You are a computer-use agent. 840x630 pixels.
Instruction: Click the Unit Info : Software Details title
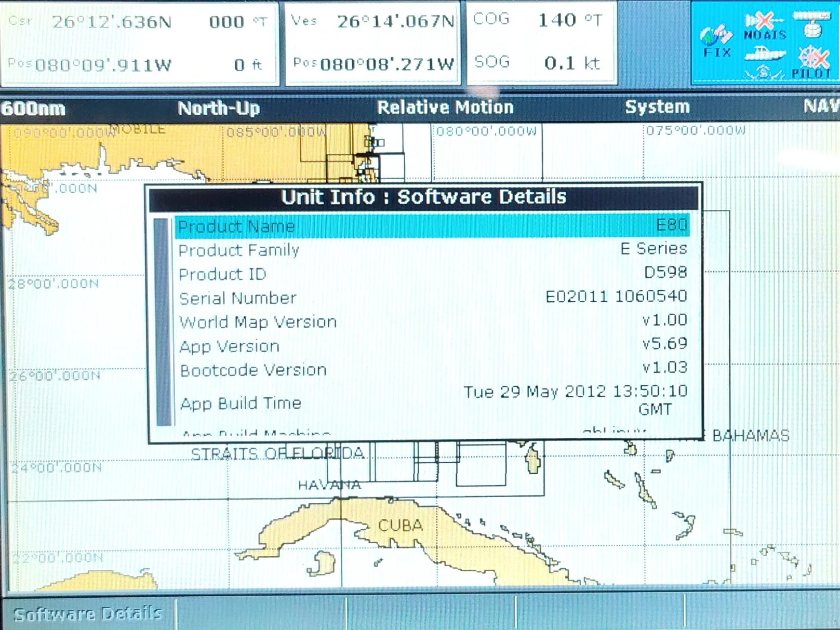pyautogui.click(x=423, y=197)
